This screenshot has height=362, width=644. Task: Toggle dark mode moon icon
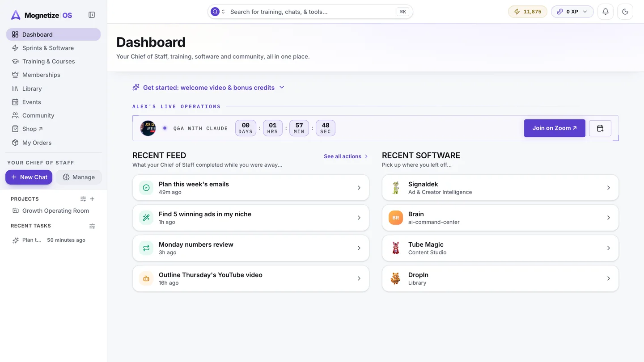tap(625, 12)
